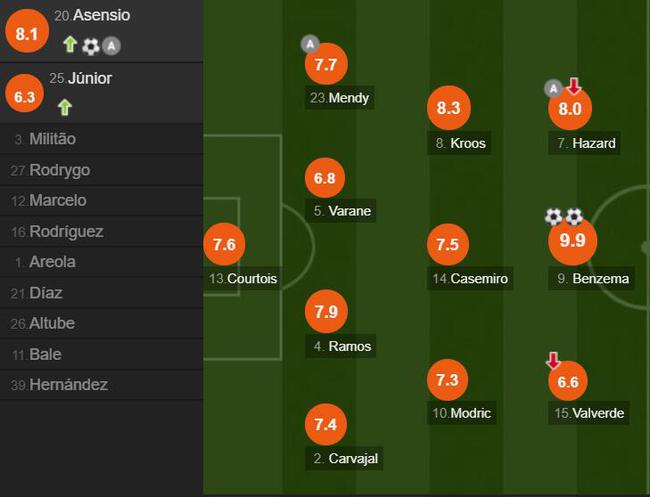
Task: Click the goal icons above Benzema's rating
Action: coord(563,216)
